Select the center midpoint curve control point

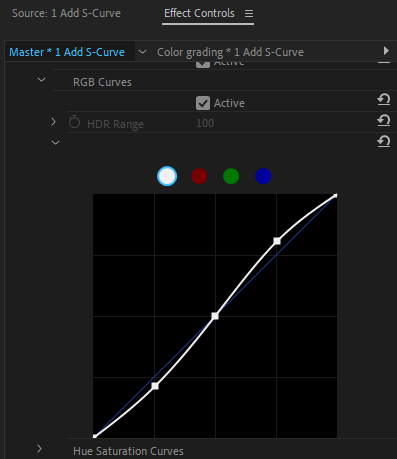tap(215, 316)
